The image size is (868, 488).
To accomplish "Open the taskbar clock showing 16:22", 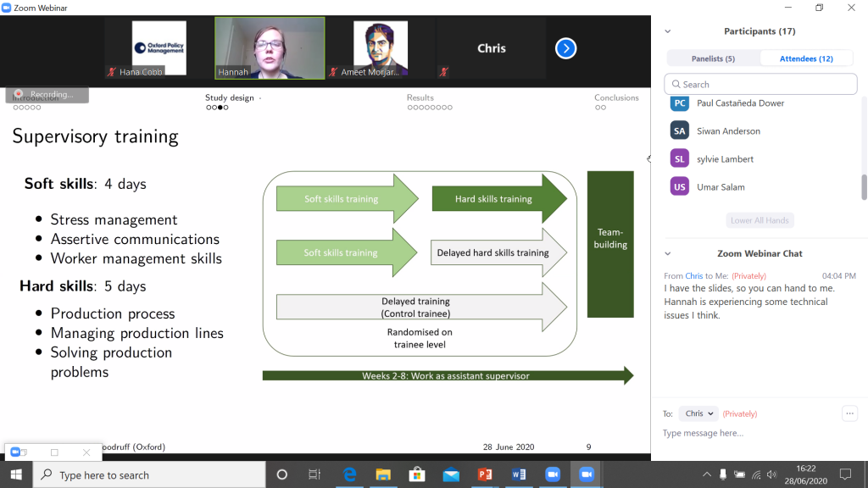I will (806, 474).
